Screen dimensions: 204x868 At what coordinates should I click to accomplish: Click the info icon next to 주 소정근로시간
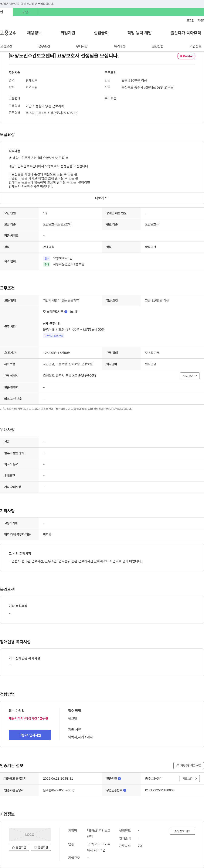(66, 312)
